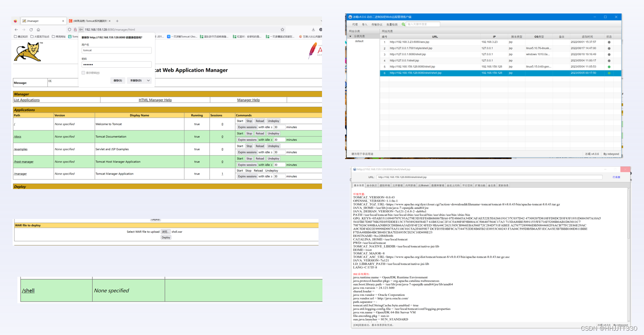
Task: Open the Manager Help link
Action: pyautogui.click(x=248, y=100)
